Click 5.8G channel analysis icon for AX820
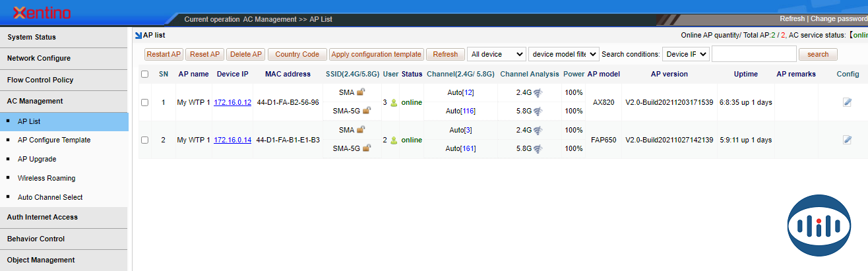 pyautogui.click(x=538, y=111)
